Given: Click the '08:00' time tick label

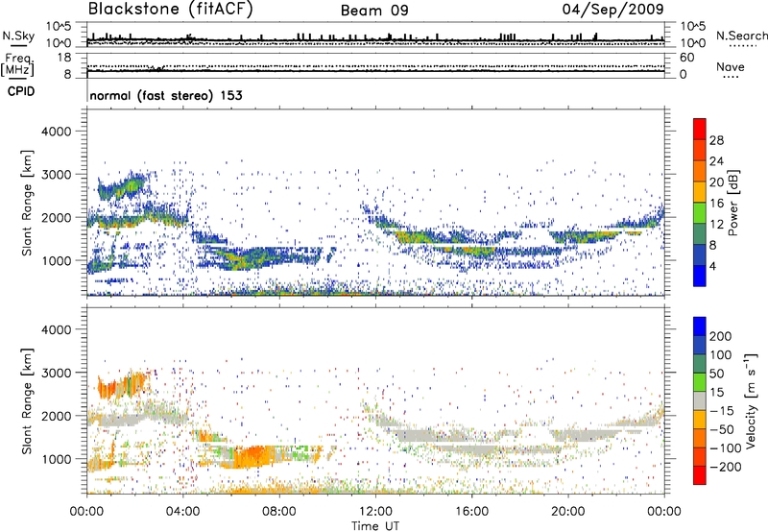Looking at the screenshot, I should [279, 512].
